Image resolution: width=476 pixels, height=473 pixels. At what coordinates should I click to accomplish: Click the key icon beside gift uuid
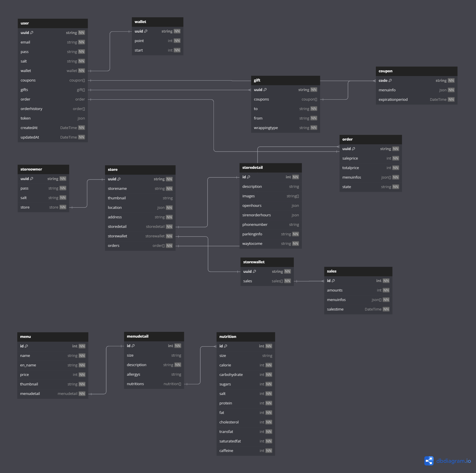tap(265, 90)
